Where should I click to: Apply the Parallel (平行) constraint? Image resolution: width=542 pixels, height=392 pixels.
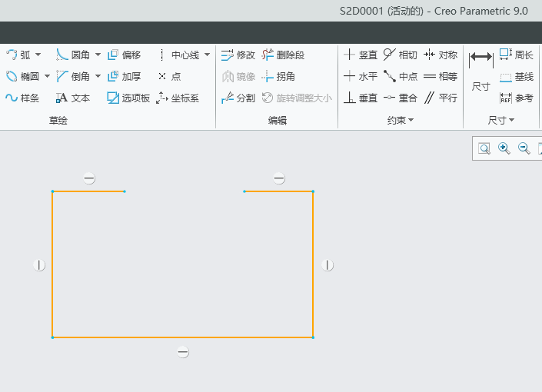(x=441, y=98)
